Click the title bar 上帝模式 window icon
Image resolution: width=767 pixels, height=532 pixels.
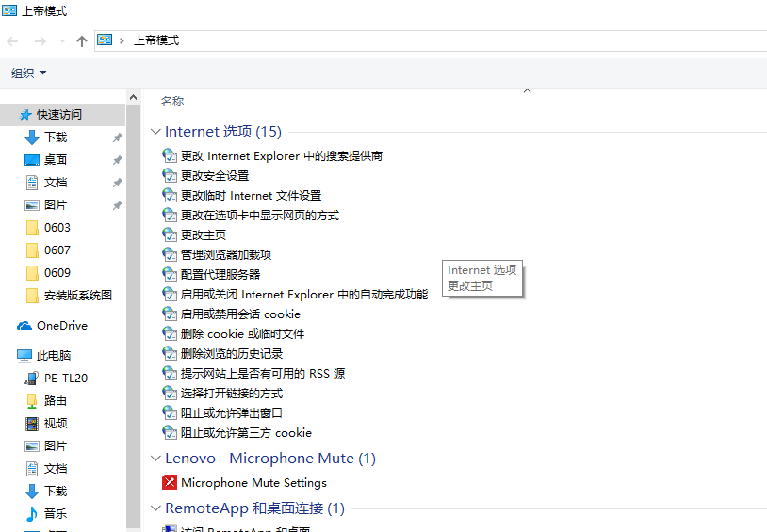pos(9,10)
